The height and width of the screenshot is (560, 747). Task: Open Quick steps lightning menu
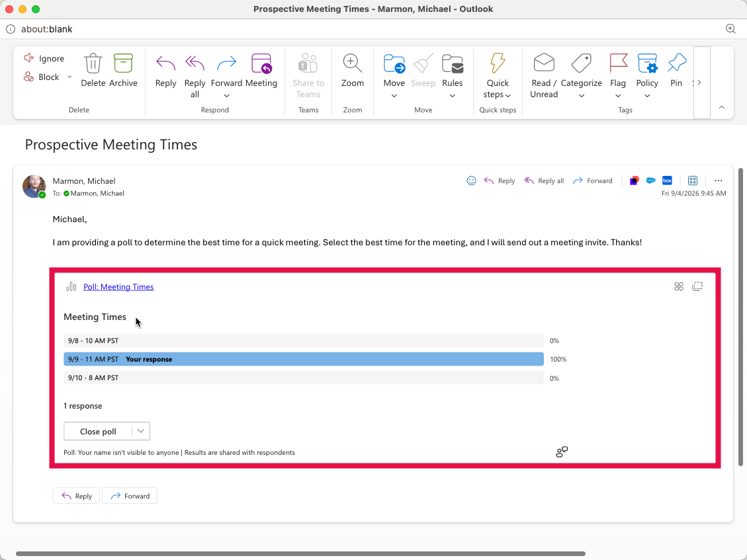498,75
